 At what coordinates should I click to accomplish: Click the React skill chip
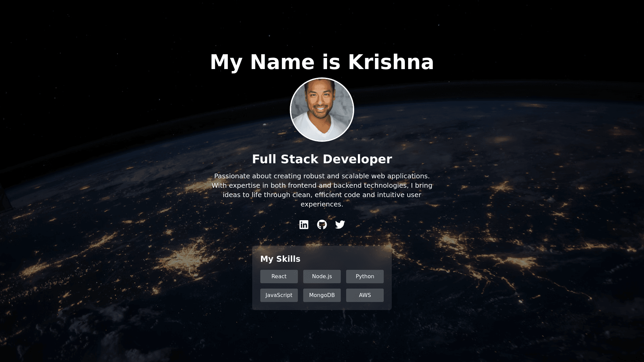[x=279, y=277]
